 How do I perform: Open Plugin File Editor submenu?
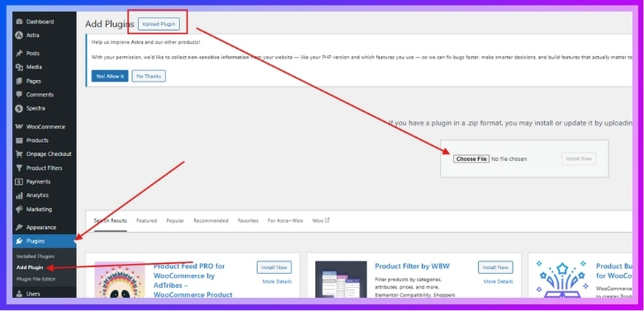[36, 279]
